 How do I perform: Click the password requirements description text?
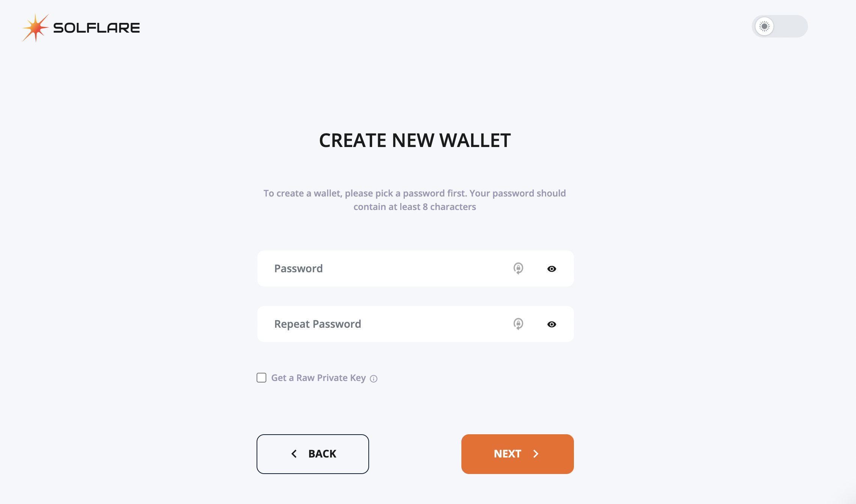(414, 200)
